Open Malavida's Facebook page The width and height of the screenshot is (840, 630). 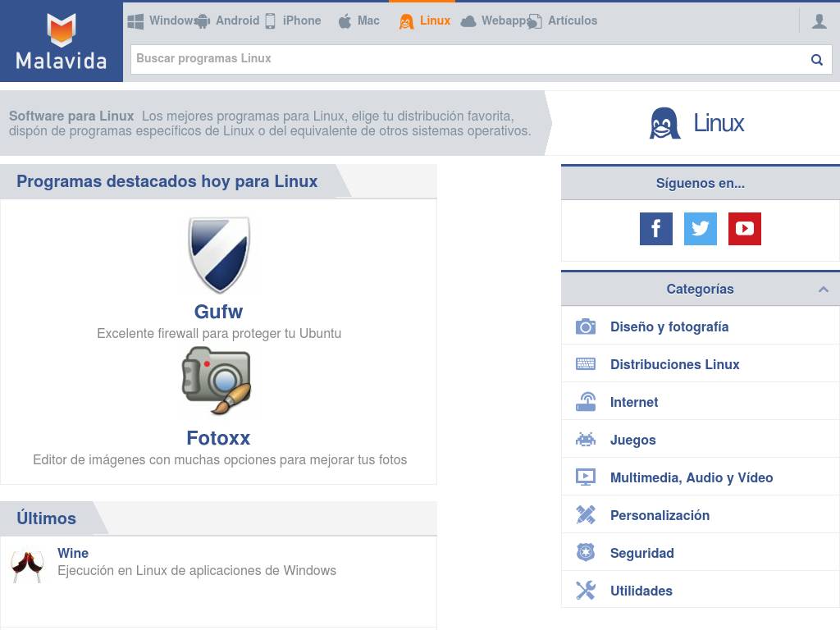(x=655, y=229)
